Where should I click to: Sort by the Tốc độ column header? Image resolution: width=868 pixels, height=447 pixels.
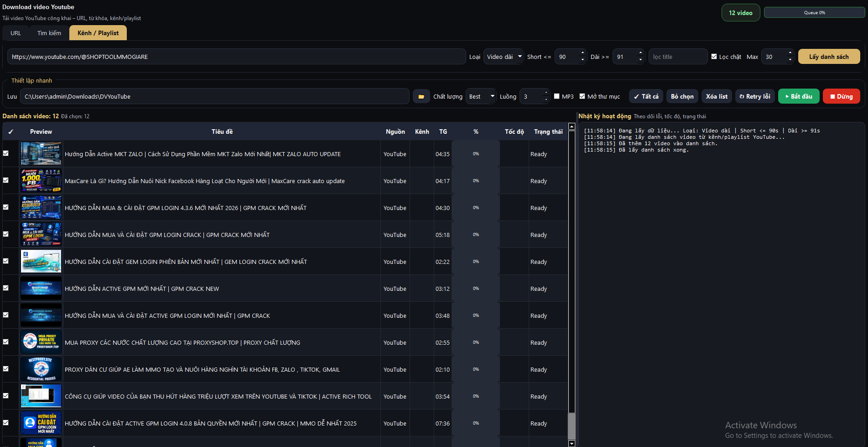coord(514,131)
